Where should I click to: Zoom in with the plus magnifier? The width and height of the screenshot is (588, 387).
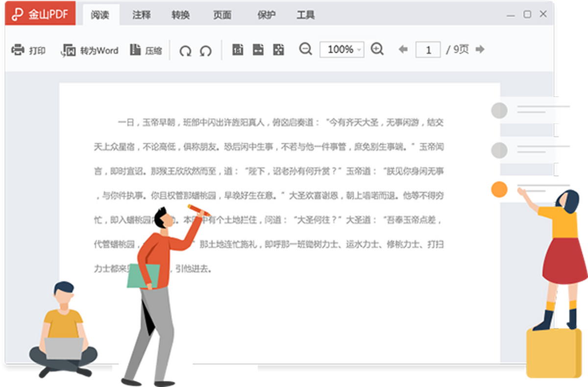coord(377,49)
